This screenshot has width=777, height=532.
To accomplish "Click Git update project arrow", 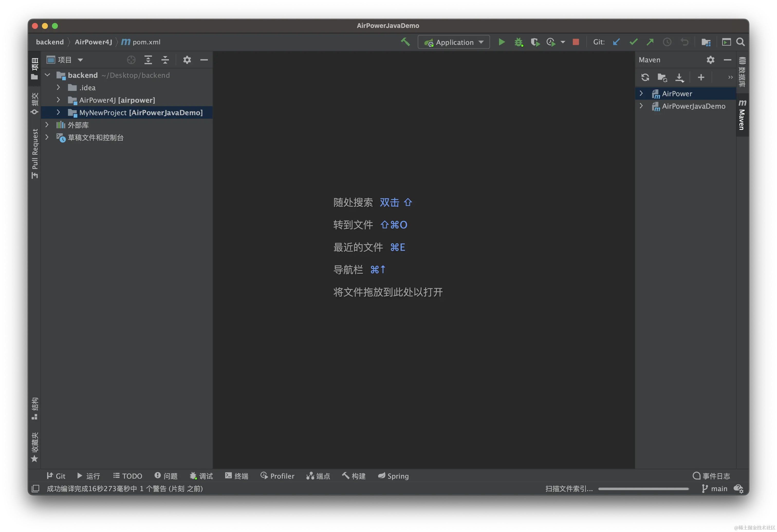I will tap(616, 42).
